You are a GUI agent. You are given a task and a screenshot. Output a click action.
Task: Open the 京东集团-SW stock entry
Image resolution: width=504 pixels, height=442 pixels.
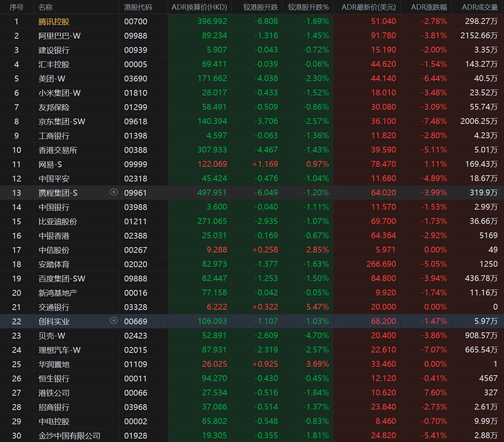(x=62, y=122)
